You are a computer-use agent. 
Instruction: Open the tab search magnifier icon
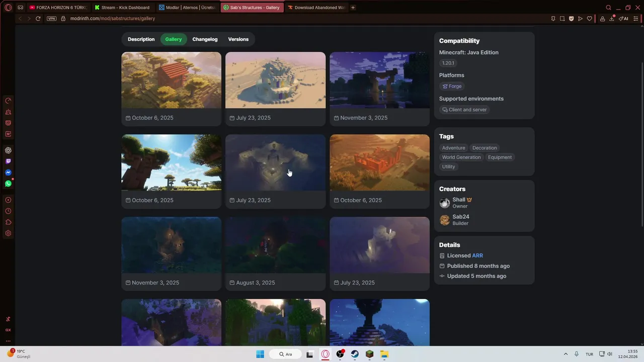pos(608,8)
